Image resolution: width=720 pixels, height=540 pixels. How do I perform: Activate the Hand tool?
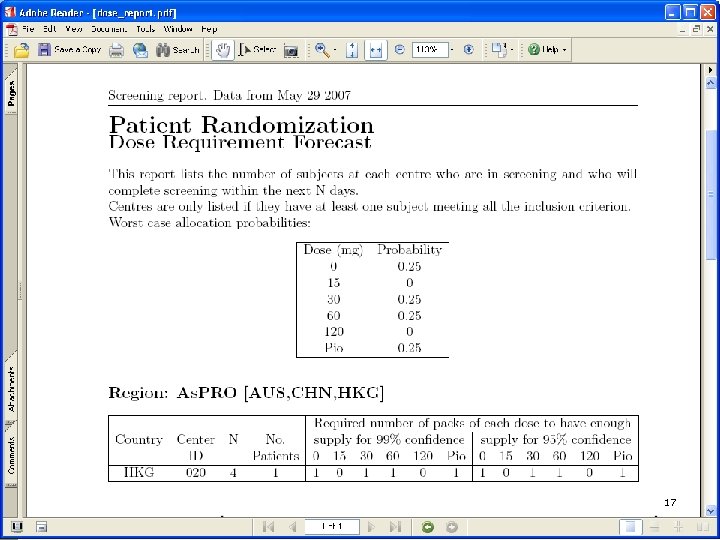pyautogui.click(x=223, y=50)
